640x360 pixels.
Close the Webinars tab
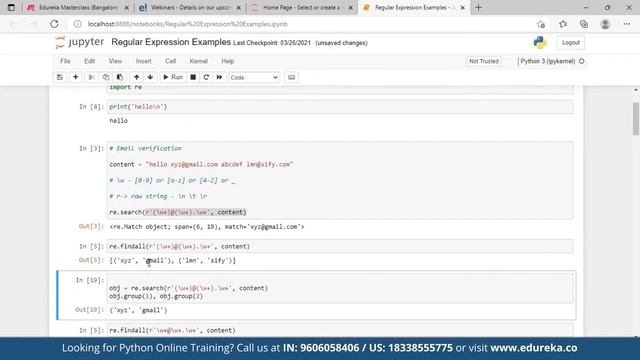click(239, 8)
